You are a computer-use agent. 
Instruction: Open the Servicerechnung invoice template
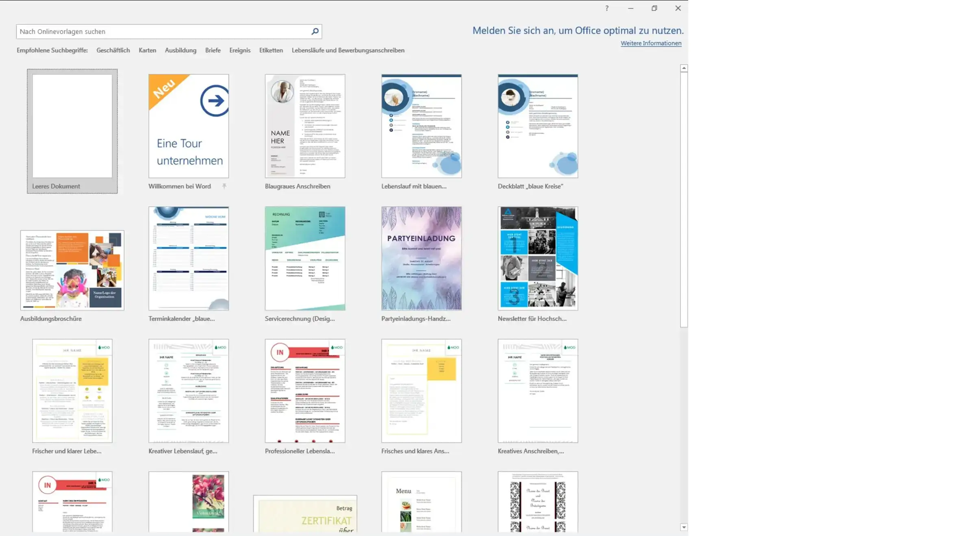pyautogui.click(x=305, y=258)
